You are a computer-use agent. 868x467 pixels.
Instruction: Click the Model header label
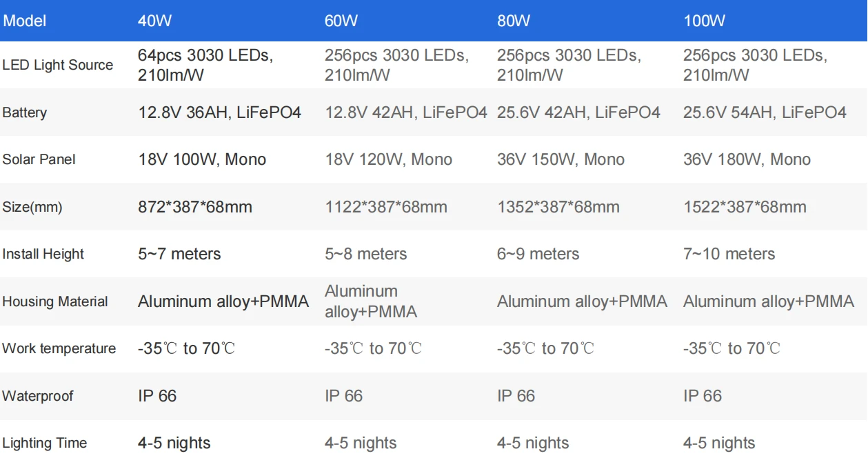coord(25,21)
